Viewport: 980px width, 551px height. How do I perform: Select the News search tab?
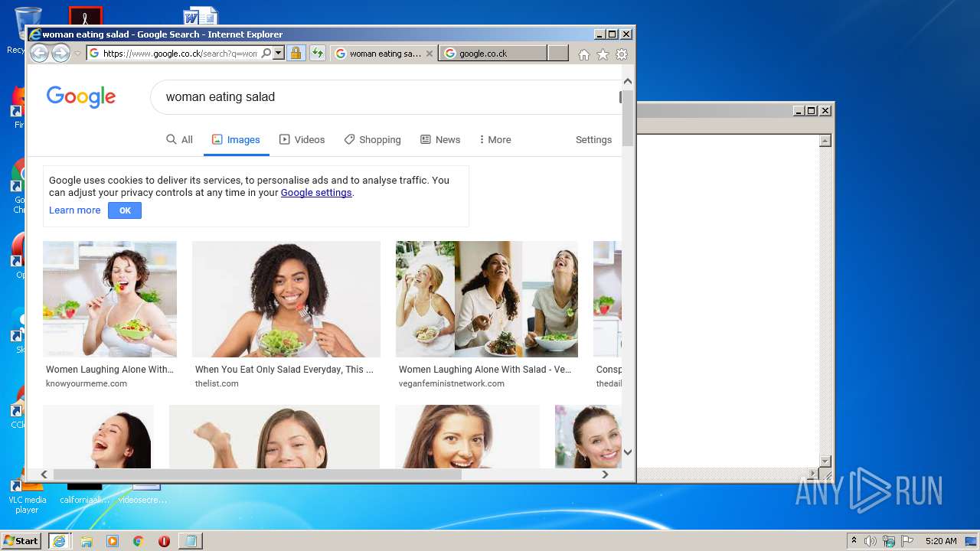click(440, 139)
